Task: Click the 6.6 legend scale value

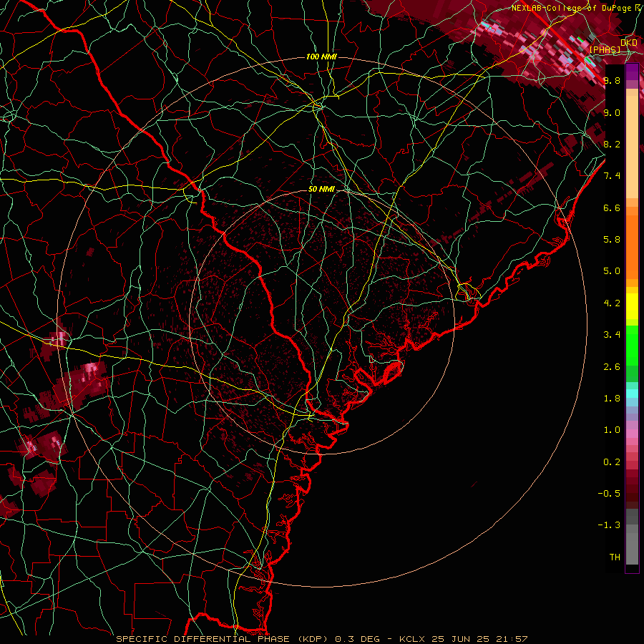Action: point(612,208)
